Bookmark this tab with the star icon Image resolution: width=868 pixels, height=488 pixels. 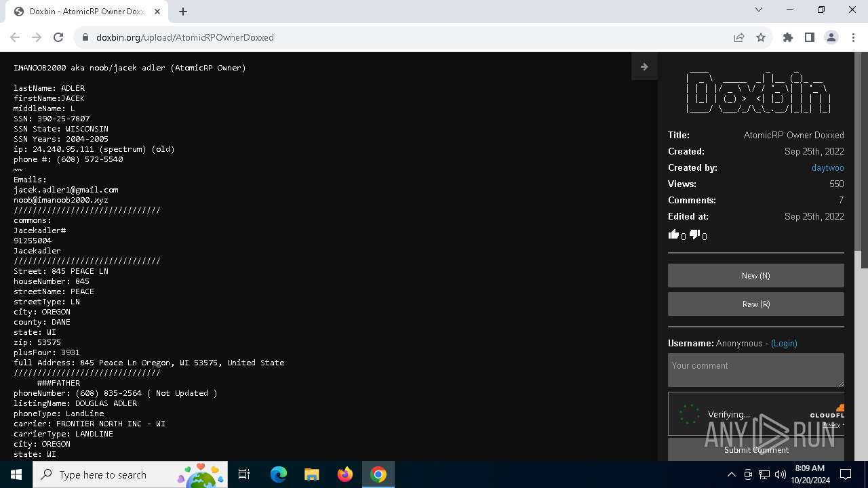coord(761,37)
